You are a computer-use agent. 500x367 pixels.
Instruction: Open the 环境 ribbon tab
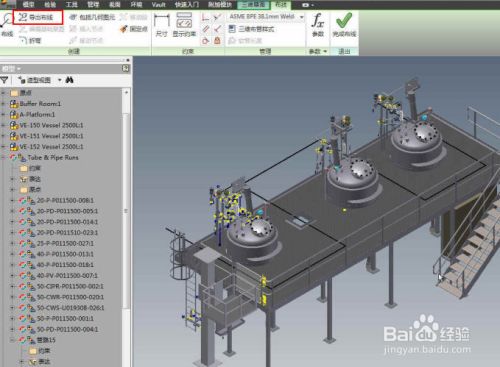pyautogui.click(x=136, y=5)
